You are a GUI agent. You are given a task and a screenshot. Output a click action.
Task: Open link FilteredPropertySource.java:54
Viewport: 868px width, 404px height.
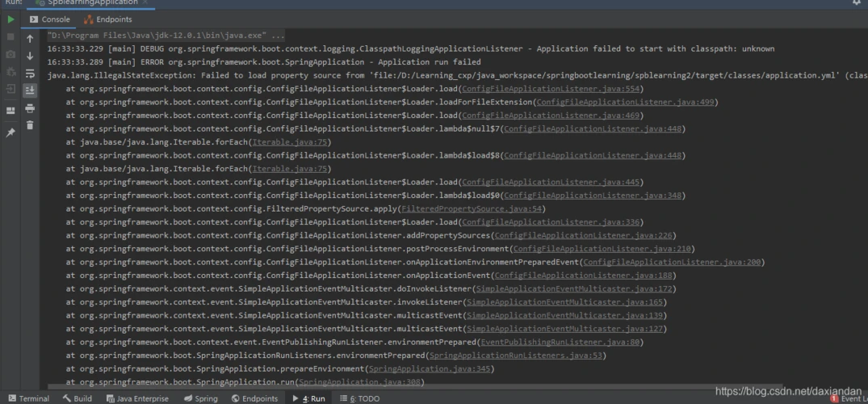coord(472,209)
